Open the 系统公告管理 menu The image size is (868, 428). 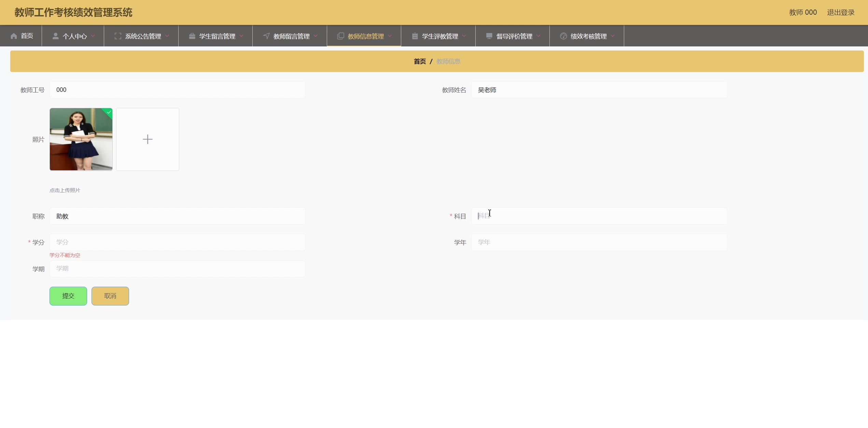point(141,36)
